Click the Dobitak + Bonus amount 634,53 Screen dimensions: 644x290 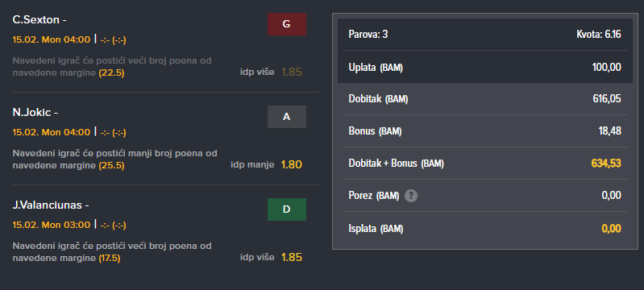pos(606,164)
